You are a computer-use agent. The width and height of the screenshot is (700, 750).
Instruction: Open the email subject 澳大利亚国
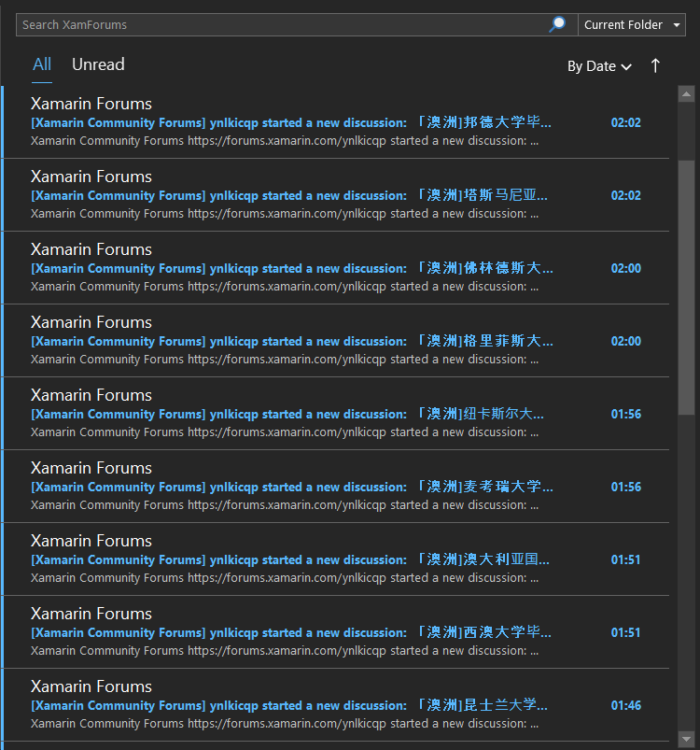point(290,559)
